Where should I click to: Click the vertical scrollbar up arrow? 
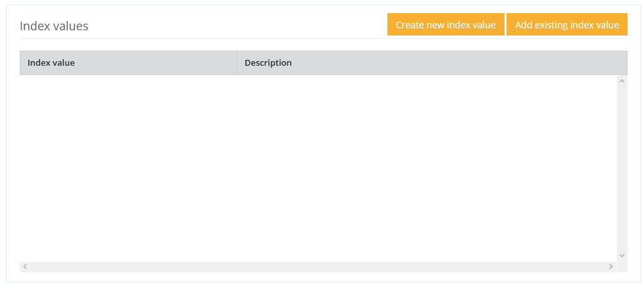[622, 81]
